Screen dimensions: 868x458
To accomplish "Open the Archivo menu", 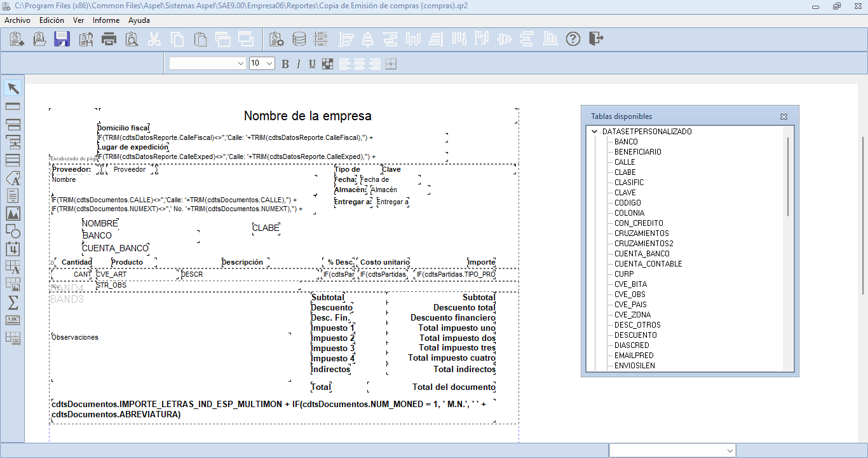I will pyautogui.click(x=17, y=20).
